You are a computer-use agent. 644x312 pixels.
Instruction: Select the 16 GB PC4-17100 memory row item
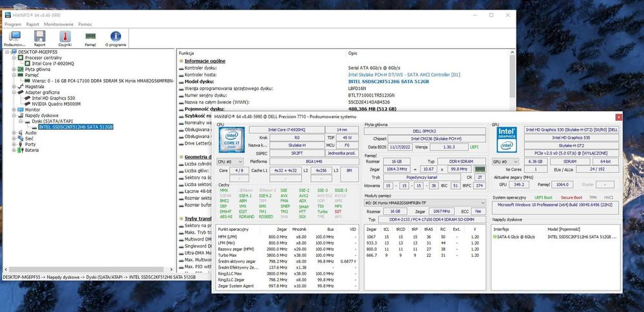(x=103, y=81)
